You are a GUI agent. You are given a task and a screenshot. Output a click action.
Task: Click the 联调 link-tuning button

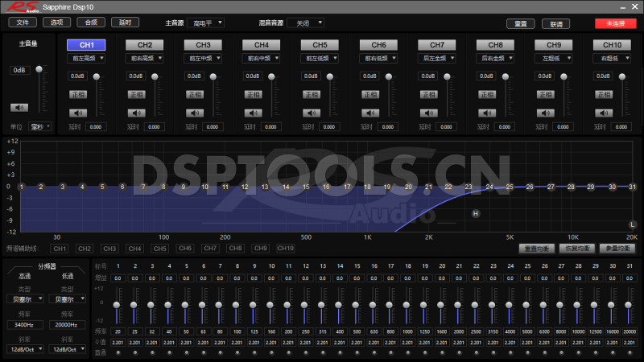coord(555,24)
